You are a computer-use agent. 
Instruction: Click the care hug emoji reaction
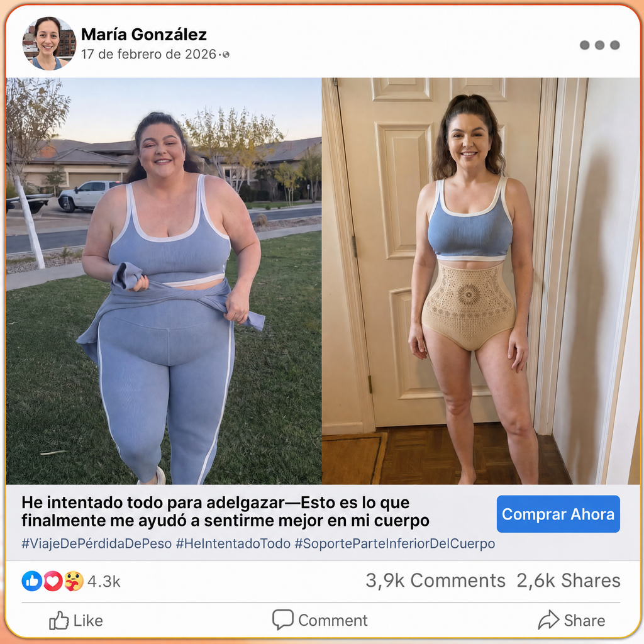tap(74, 581)
